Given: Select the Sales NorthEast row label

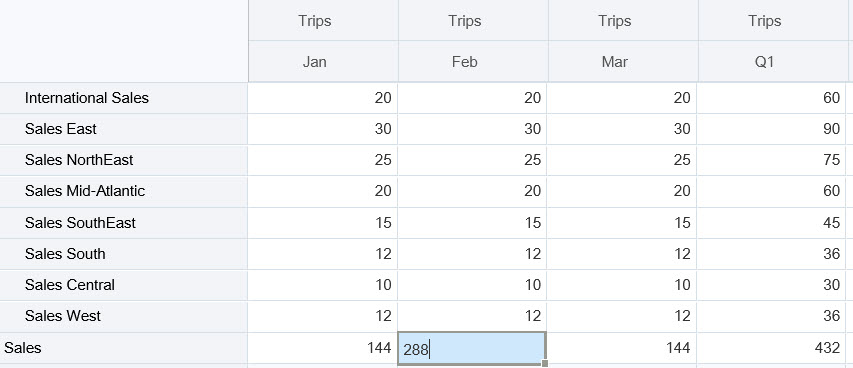Looking at the screenshot, I should [x=123, y=160].
